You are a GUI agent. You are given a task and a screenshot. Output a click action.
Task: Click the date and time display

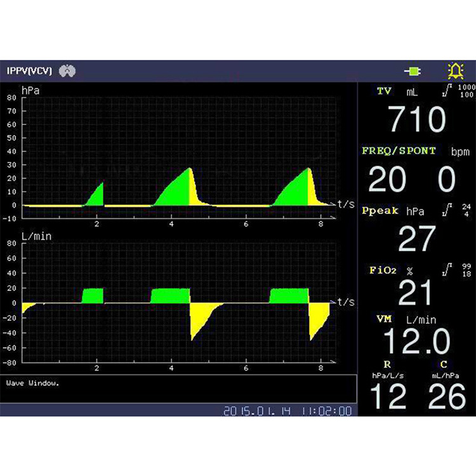(287, 411)
